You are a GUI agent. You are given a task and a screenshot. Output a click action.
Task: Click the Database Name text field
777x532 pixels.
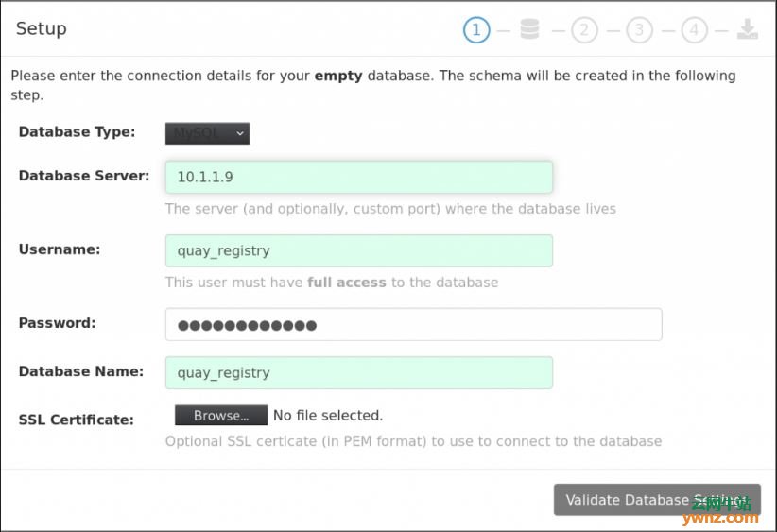click(358, 372)
